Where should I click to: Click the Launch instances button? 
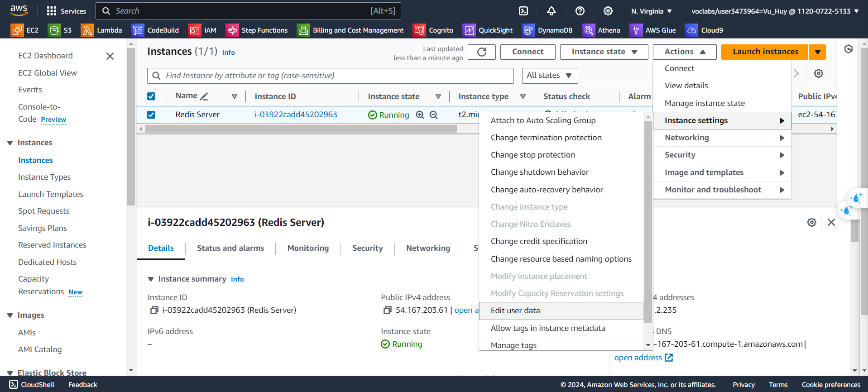coord(765,52)
